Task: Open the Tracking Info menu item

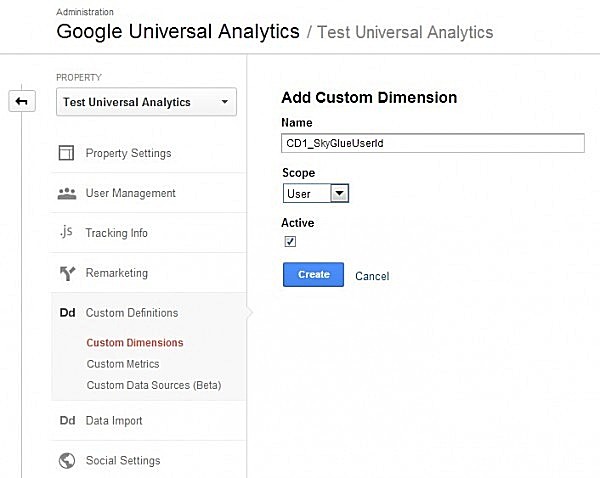Action: (116, 233)
